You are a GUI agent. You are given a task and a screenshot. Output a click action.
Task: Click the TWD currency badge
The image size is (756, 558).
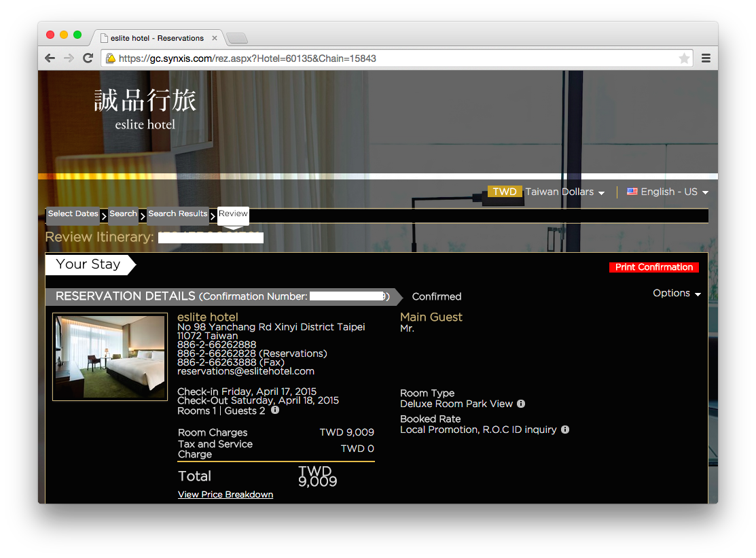(x=504, y=192)
